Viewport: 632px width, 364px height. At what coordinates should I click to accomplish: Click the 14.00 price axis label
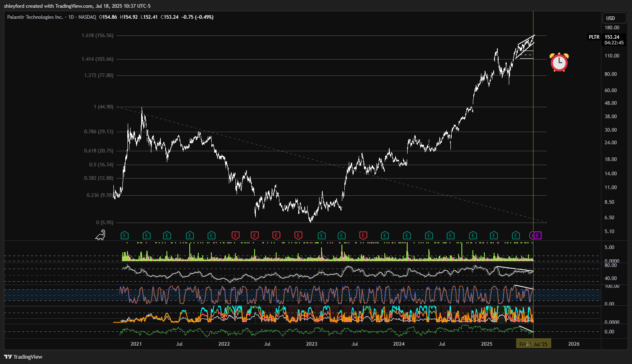pyautogui.click(x=611, y=174)
